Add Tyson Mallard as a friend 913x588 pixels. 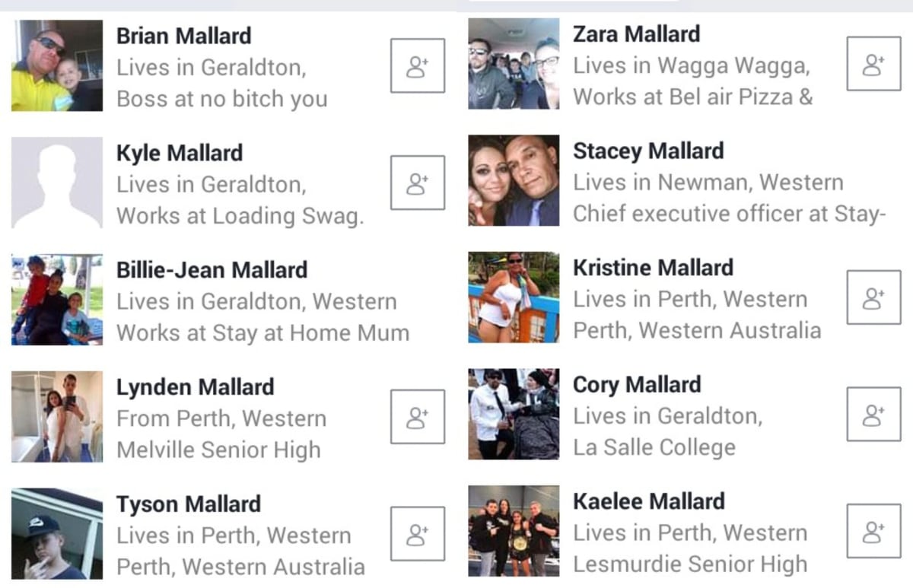pos(418,534)
